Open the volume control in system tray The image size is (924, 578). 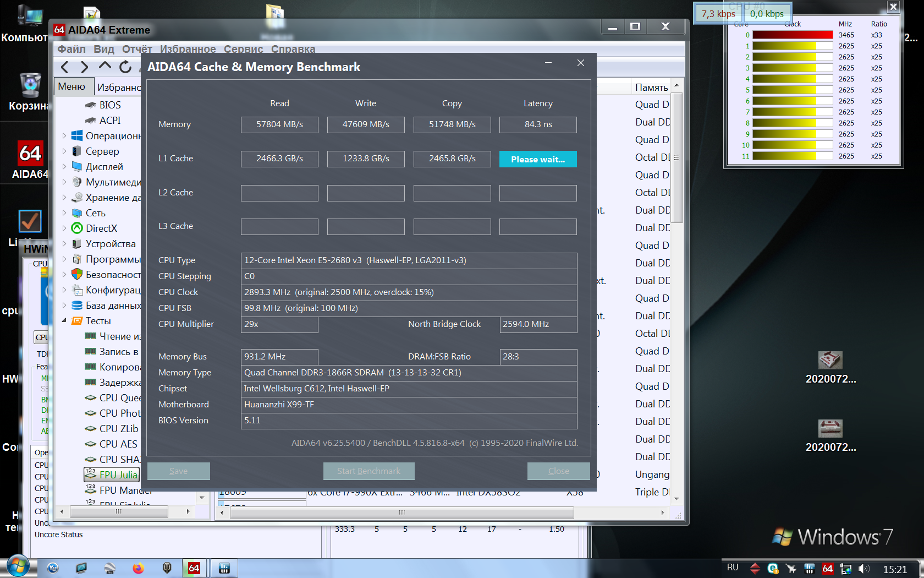[x=864, y=569]
